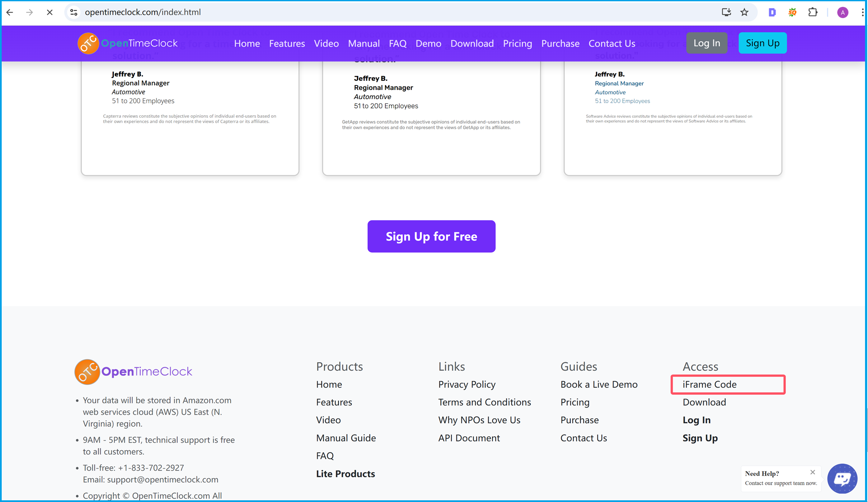This screenshot has width=868, height=502.
Task: Open footer Products Home link
Action: (329, 384)
